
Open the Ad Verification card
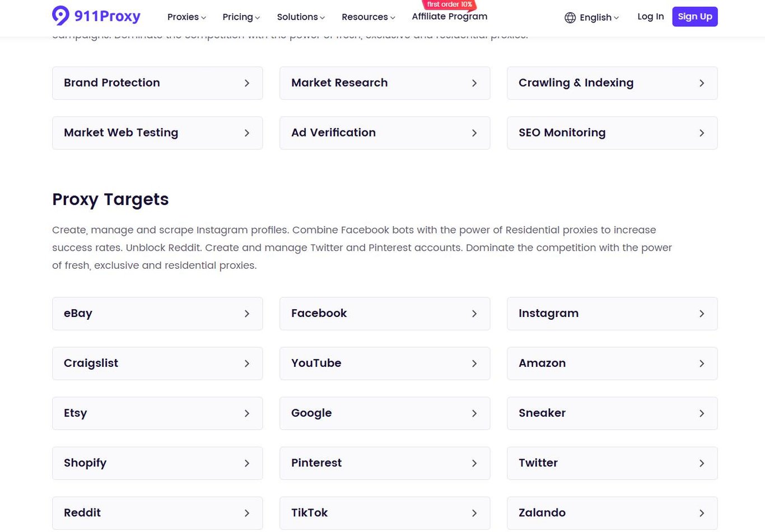[385, 133]
